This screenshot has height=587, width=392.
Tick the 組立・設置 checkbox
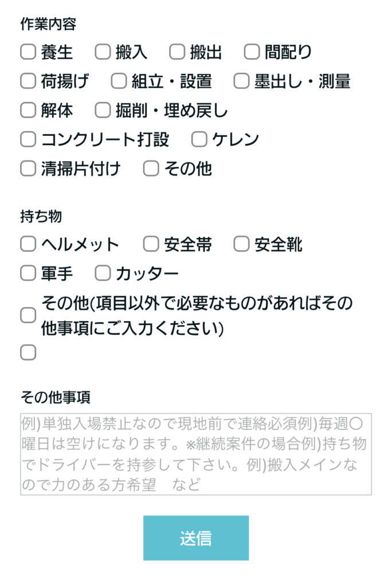click(x=119, y=81)
